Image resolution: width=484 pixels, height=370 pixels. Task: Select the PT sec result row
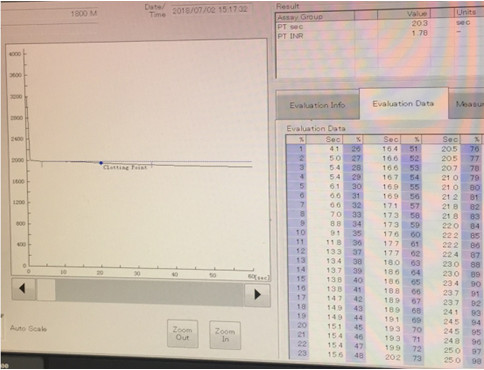pos(378,25)
